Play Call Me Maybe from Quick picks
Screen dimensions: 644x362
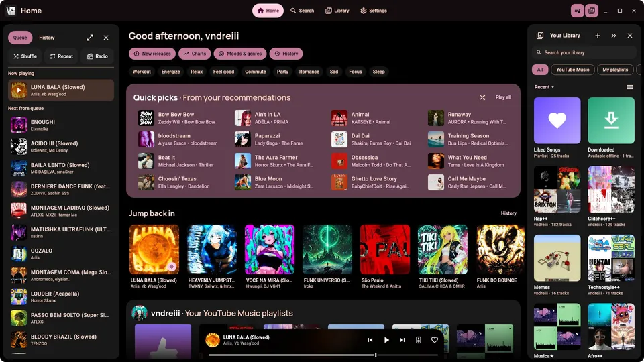[x=469, y=182]
